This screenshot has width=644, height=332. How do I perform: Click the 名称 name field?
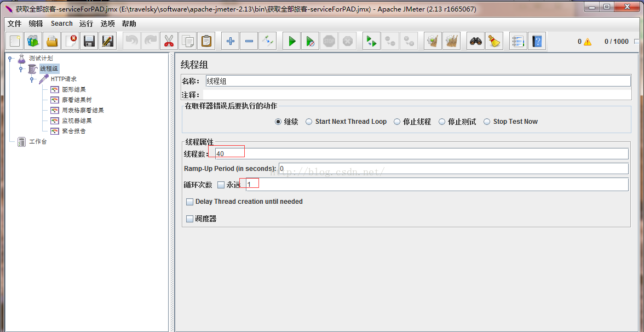tap(418, 81)
